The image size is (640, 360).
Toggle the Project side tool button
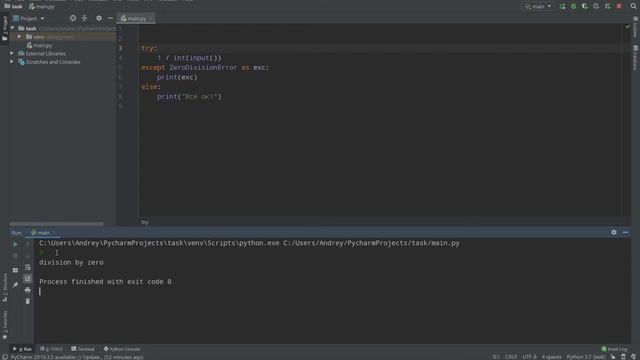coord(4,29)
